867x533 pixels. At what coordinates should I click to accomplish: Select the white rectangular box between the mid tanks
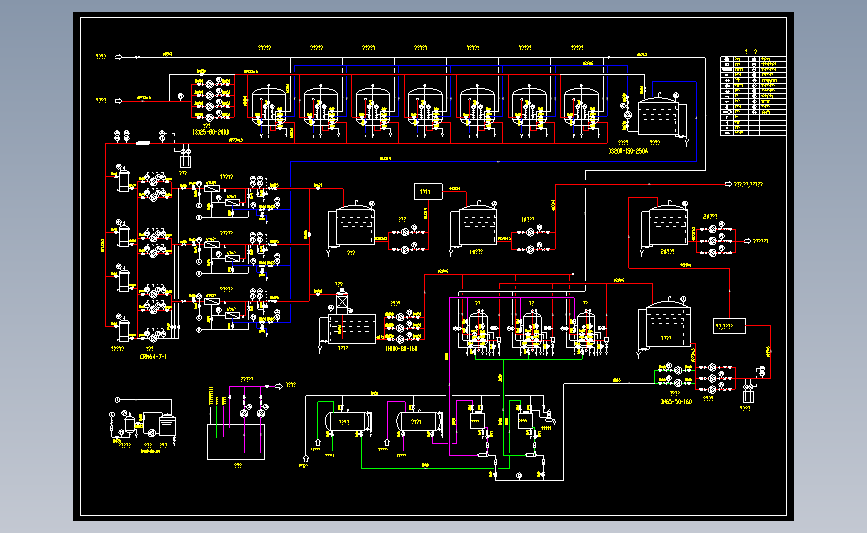[x=428, y=191]
